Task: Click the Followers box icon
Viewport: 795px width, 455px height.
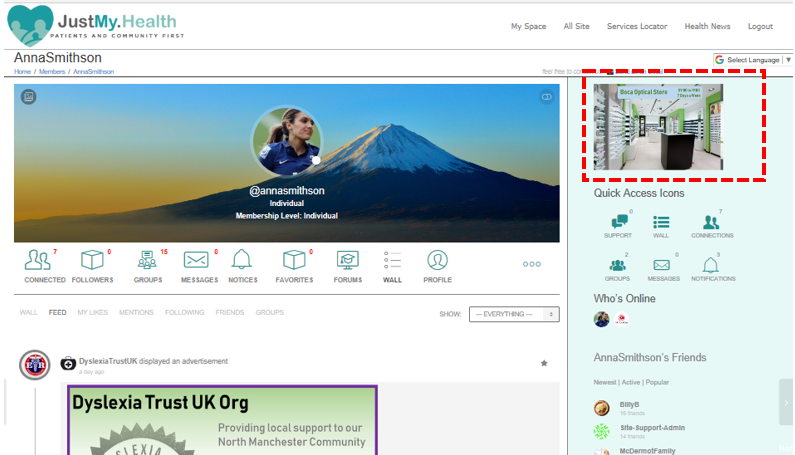Action: coord(92,261)
